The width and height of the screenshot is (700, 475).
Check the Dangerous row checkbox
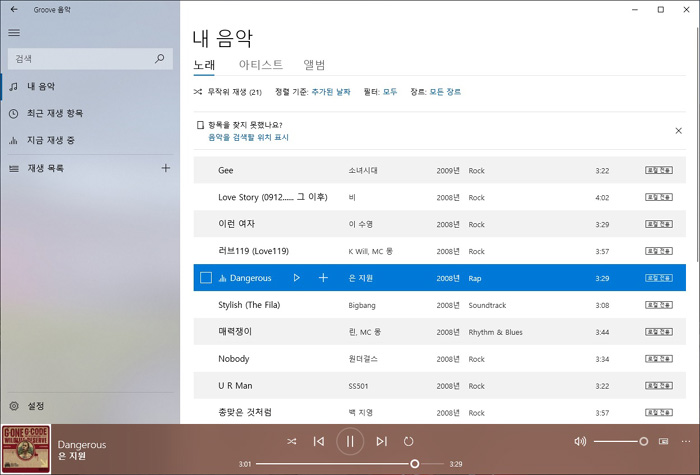[x=206, y=278]
